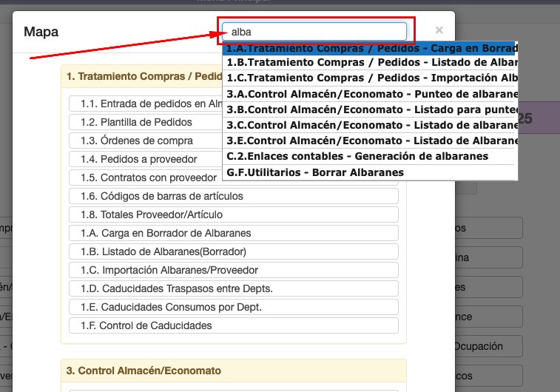Pick suggestion 1.C. Importación Albaranes
Screen dimensions: 560x392
[370, 78]
